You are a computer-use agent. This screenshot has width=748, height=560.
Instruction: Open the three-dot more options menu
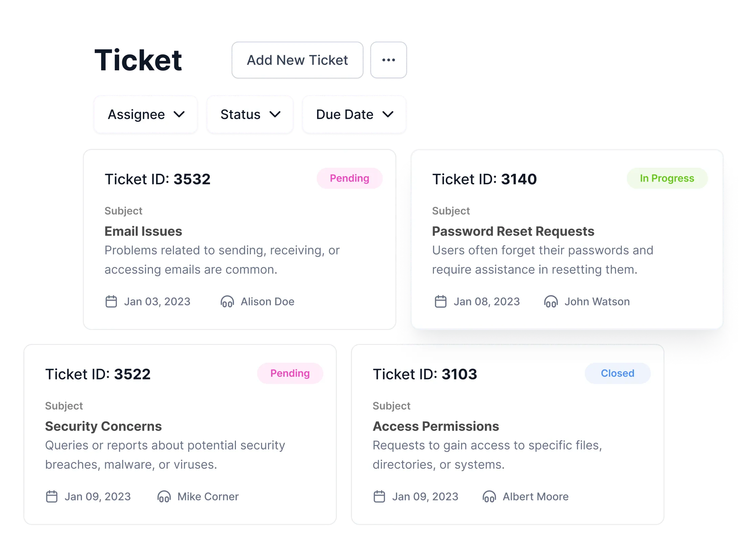(388, 60)
